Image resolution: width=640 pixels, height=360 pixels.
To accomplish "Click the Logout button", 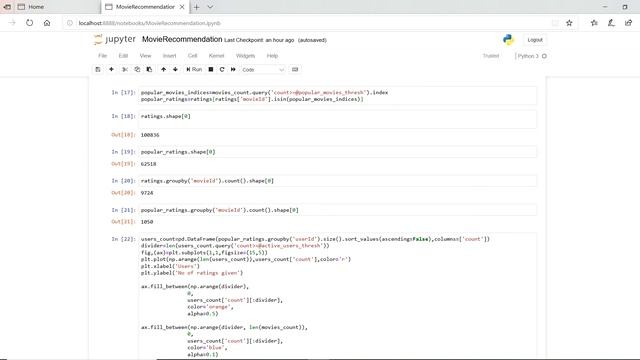I will pos(535,40).
